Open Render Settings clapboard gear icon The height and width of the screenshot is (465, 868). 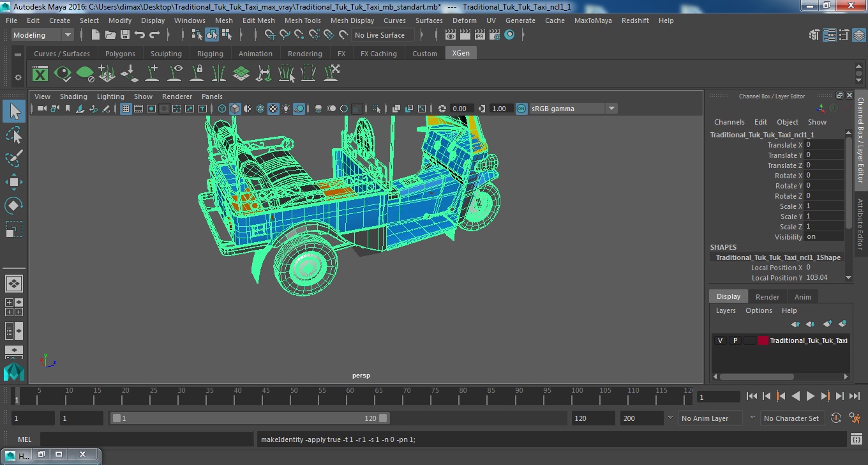click(495, 35)
